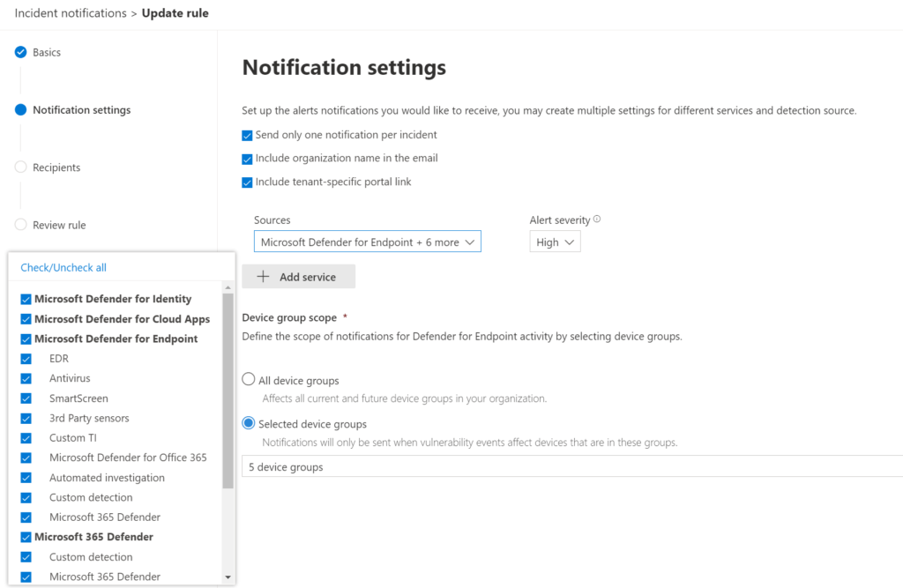Uncheck Microsoft Defender for Endpoint source
The image size is (903, 588).
click(26, 339)
